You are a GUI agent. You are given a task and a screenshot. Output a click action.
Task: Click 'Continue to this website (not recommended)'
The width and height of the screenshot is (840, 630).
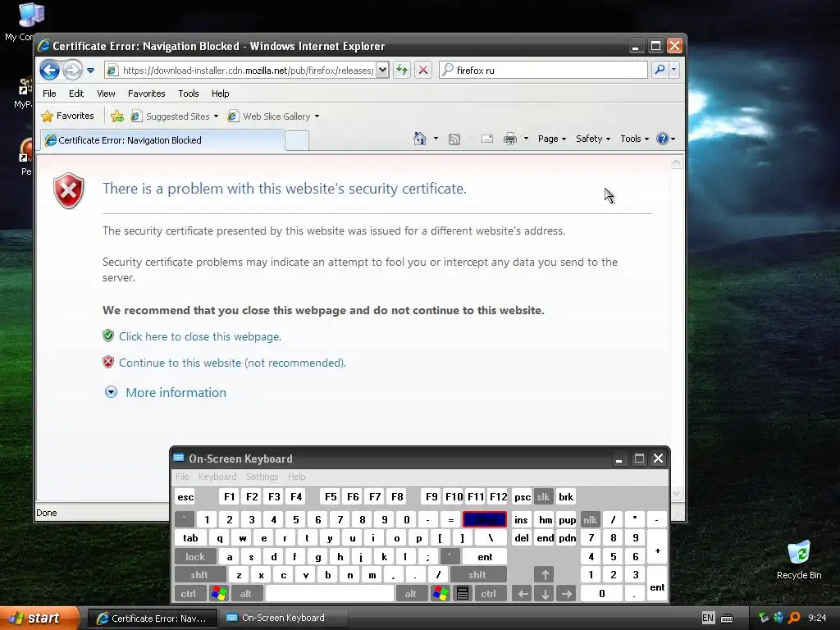pyautogui.click(x=232, y=363)
